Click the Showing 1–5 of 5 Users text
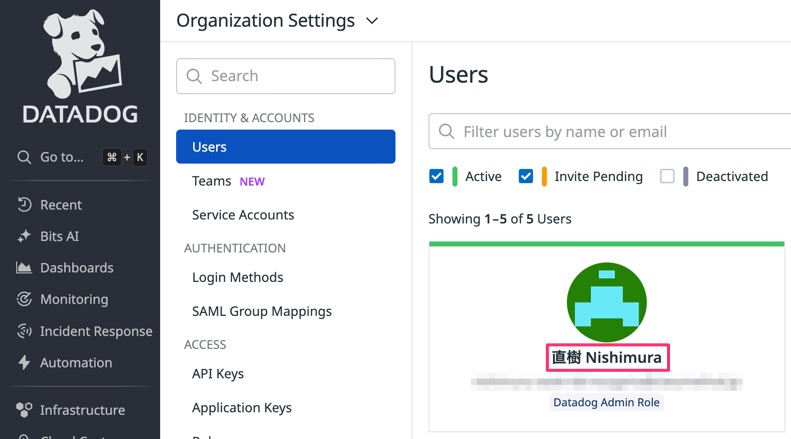791x439 pixels. [x=500, y=219]
